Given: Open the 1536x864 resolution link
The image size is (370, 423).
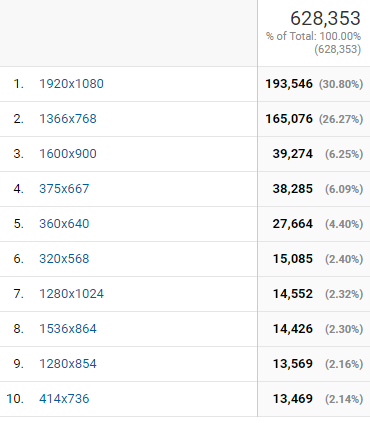Looking at the screenshot, I should click(x=68, y=329).
